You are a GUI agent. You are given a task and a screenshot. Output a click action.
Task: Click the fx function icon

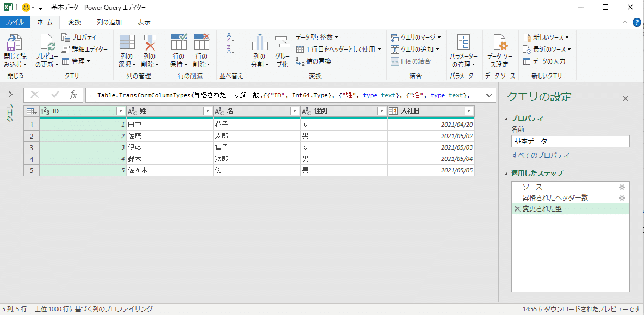[x=73, y=95]
